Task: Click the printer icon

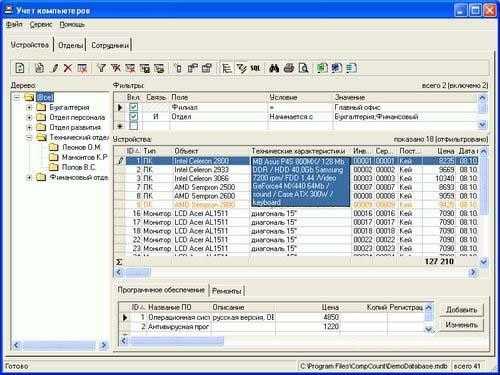Action: (x=289, y=68)
